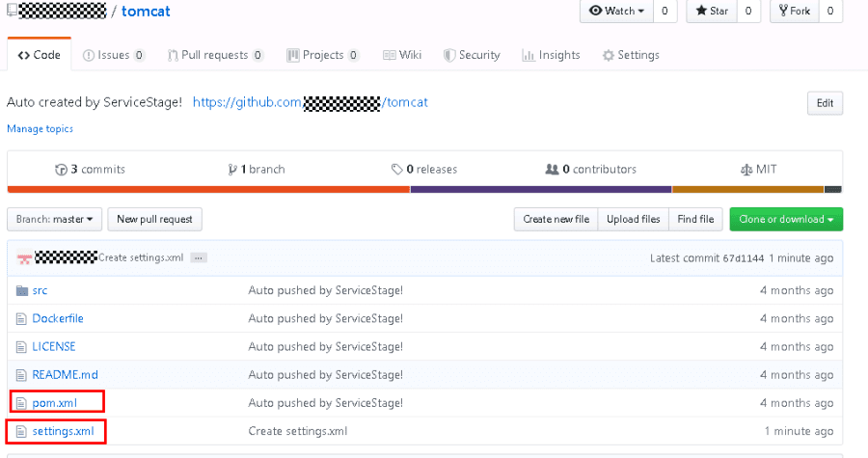Click the commit author avatar icon
868x458 pixels.
(x=24, y=257)
